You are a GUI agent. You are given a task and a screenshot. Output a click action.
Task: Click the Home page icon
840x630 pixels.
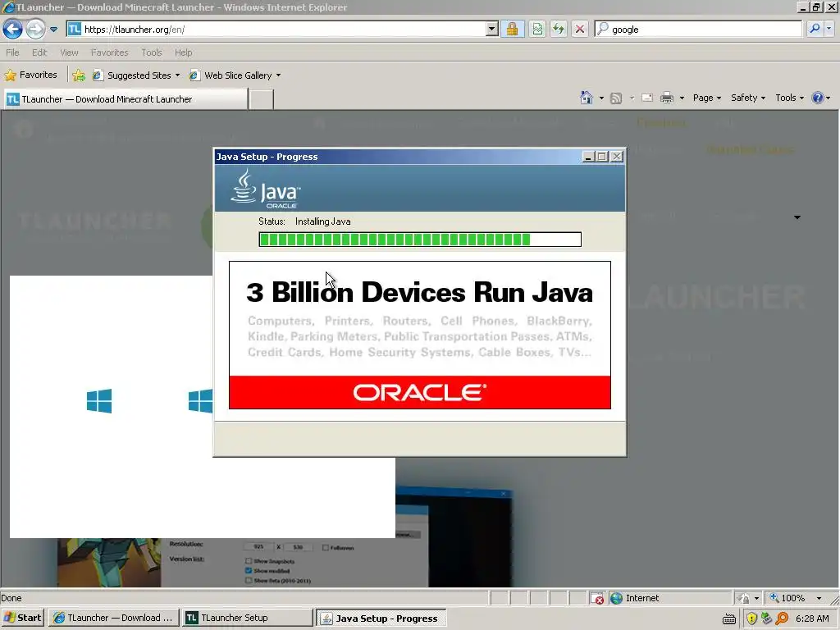click(587, 98)
